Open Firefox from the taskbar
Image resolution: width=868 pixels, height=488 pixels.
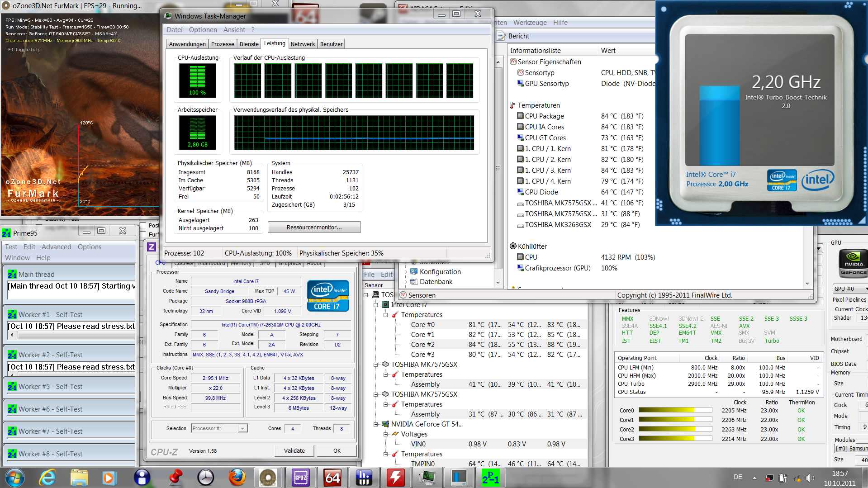point(237,478)
